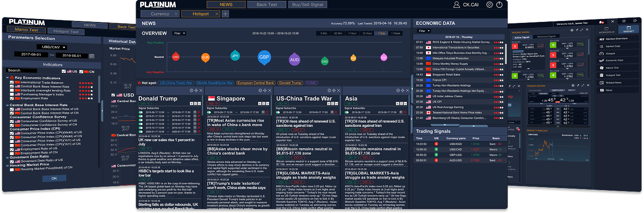Select the GBP bubble in the overview chart
Image resolution: width=644 pixels, height=213 pixels.
264,57
